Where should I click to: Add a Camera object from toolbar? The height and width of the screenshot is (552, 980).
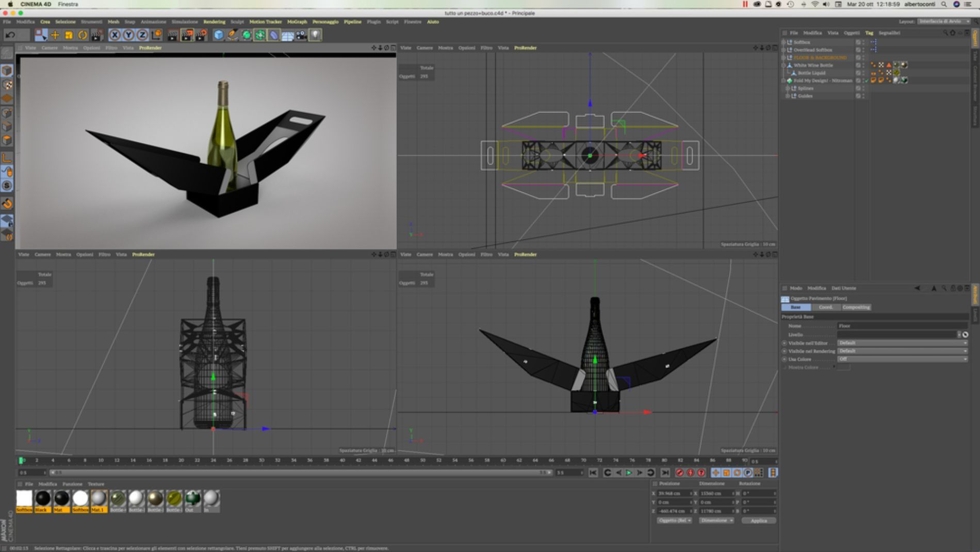[301, 35]
